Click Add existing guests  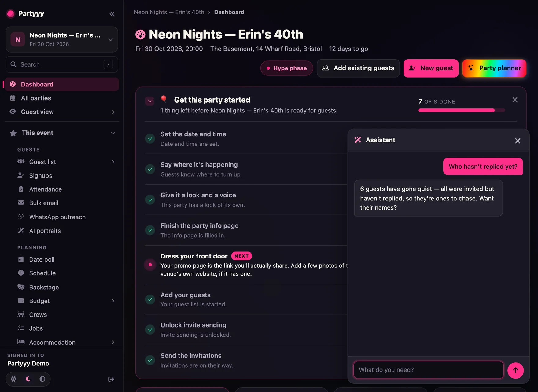[358, 68]
